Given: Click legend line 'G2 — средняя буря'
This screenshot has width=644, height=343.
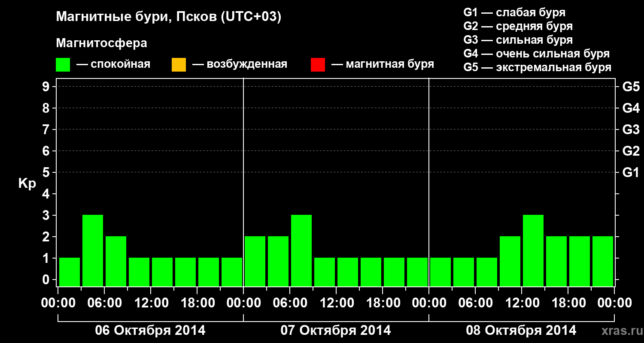Looking at the screenshot, I should (518, 26).
